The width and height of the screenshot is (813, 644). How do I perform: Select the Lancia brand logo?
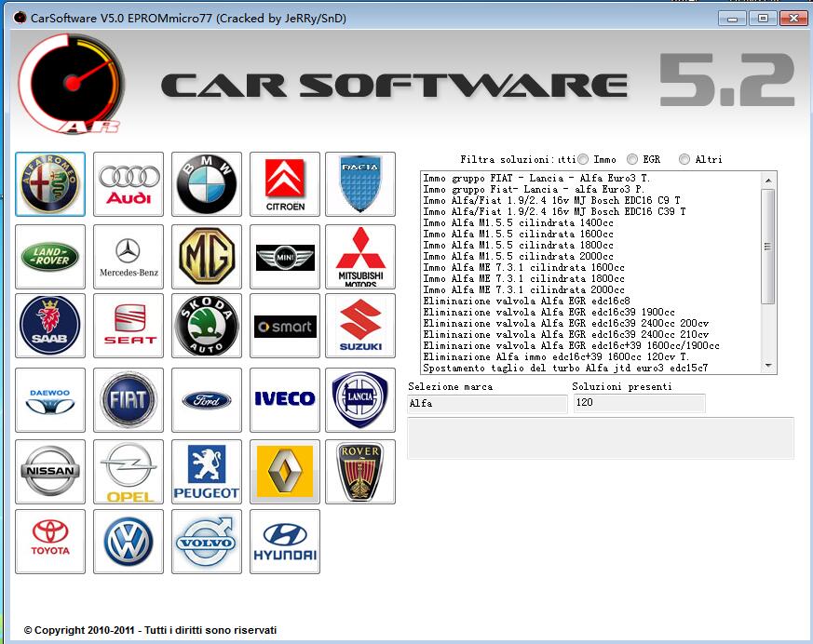pos(360,400)
